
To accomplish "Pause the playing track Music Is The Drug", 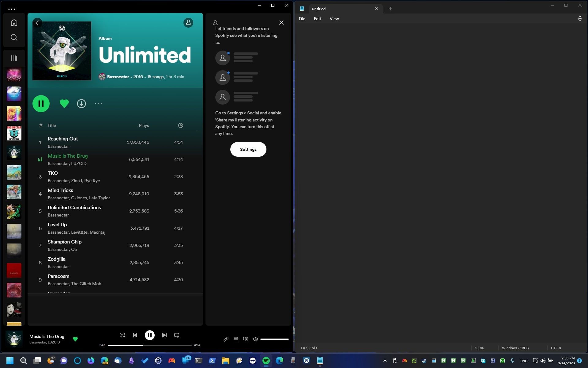I will click(150, 335).
